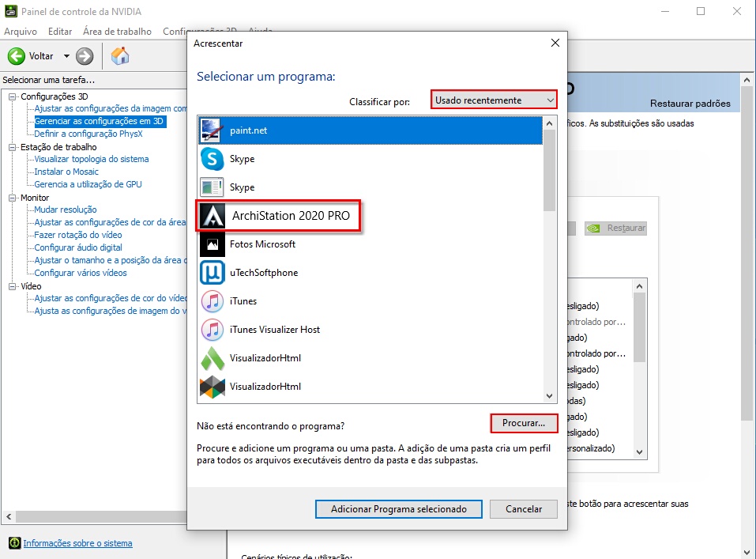Image resolution: width=756 pixels, height=559 pixels.
Task: Open the Arquivo menu
Action: (x=21, y=32)
